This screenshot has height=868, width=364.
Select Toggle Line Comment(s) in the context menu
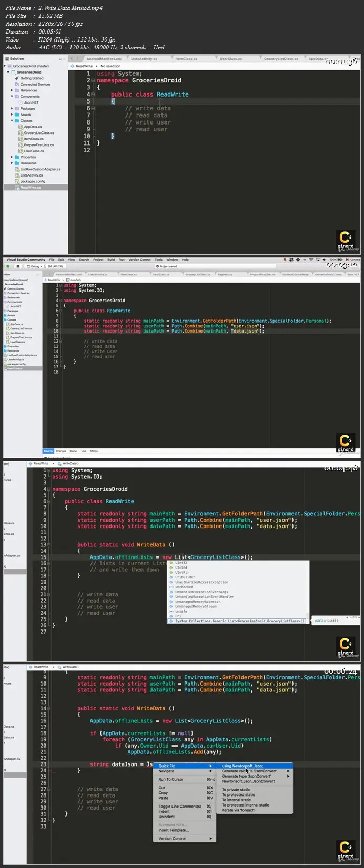[186, 806]
